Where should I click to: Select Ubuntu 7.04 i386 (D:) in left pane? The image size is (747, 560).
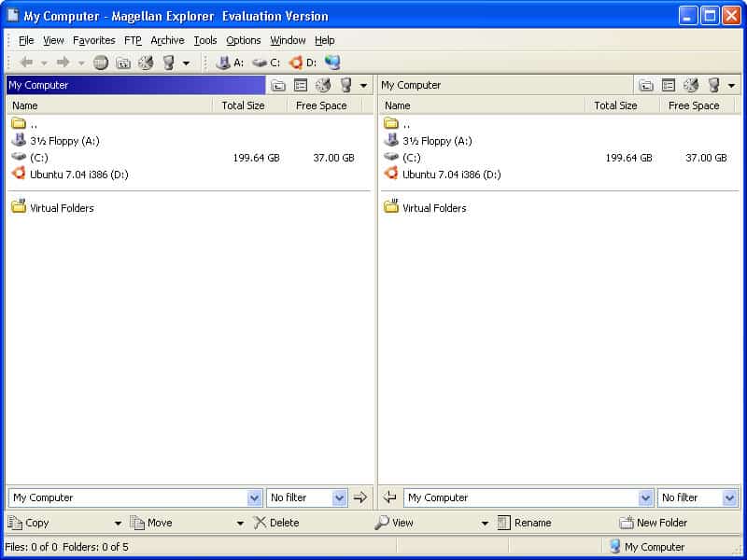point(78,175)
